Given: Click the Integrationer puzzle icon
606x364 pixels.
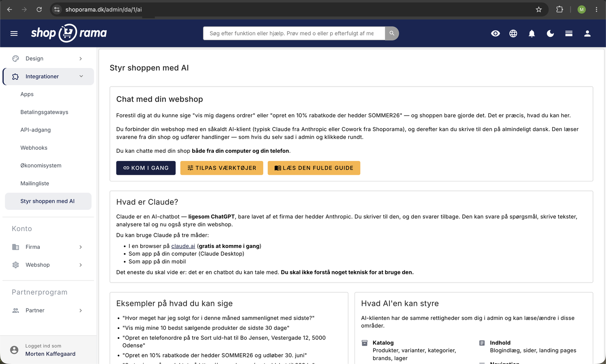Looking at the screenshot, I should pos(16,77).
